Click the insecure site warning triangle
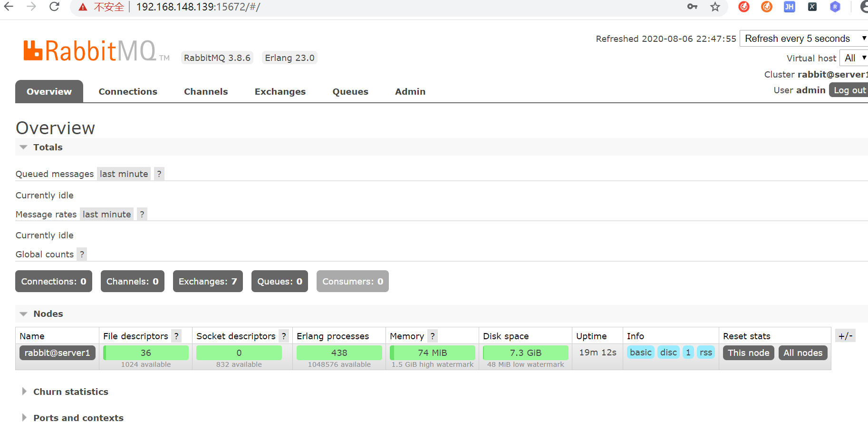868x422 pixels. (x=83, y=7)
